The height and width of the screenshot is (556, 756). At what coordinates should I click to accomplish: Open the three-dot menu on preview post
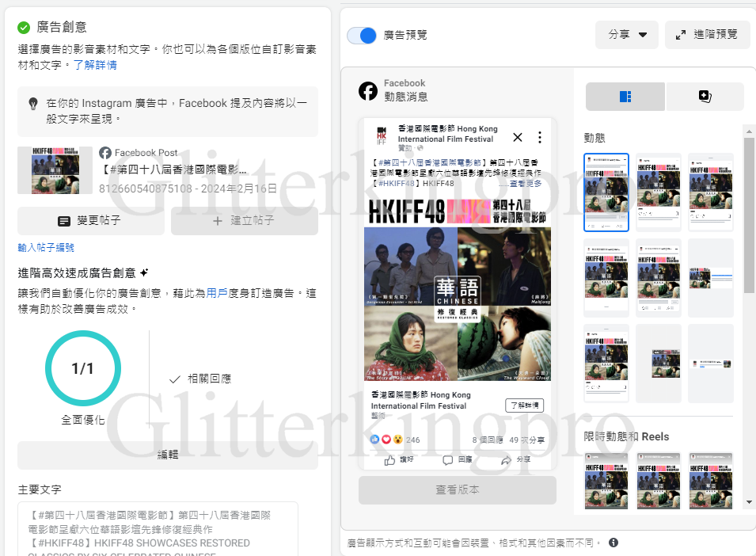(x=540, y=138)
